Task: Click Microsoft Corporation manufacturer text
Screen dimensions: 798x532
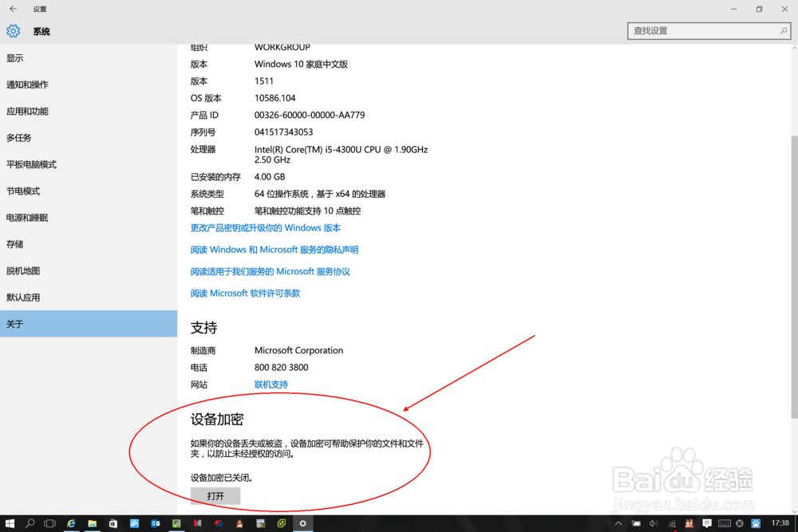Action: [298, 350]
